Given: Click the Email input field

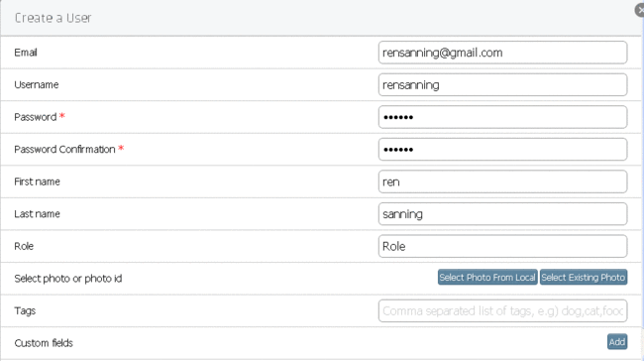Looking at the screenshot, I should click(502, 53).
